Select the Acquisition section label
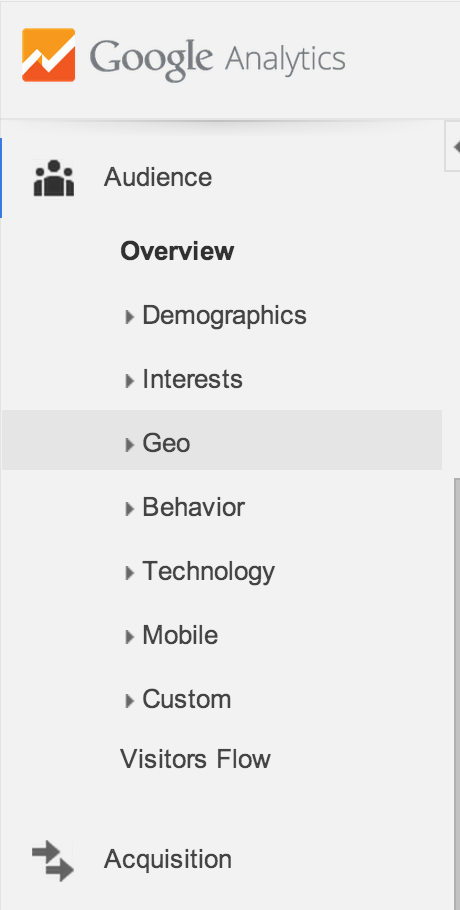The image size is (460, 910). click(168, 859)
